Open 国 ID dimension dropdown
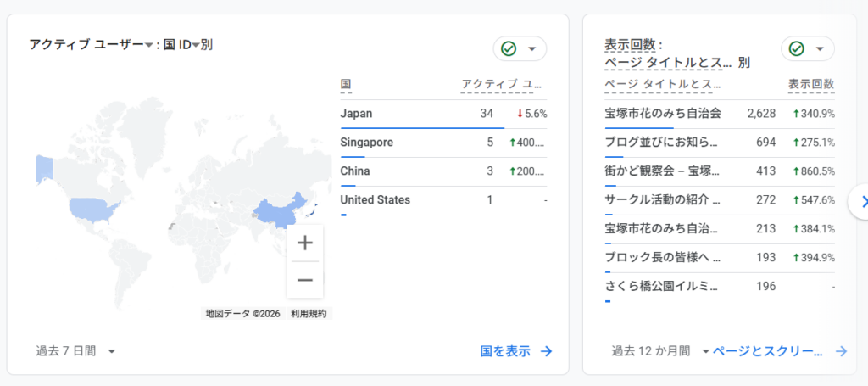Viewport: 868px width, 386px height. tap(195, 45)
